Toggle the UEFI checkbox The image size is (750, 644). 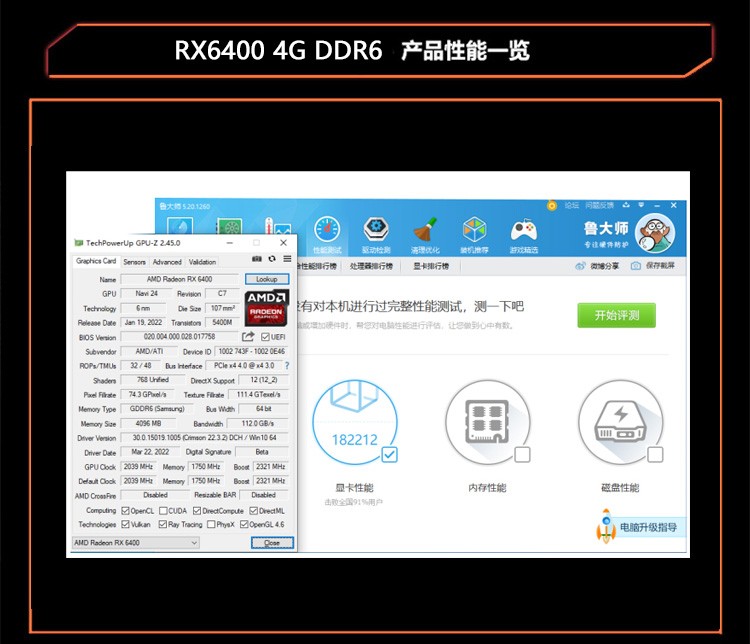point(265,337)
